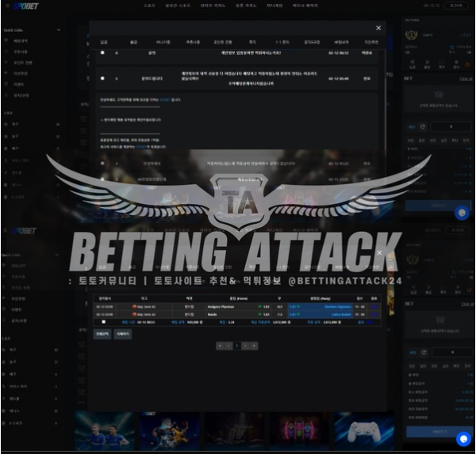The image size is (476, 454).
Task: Click the button beside the clock in the upper header
Action: 457,6
